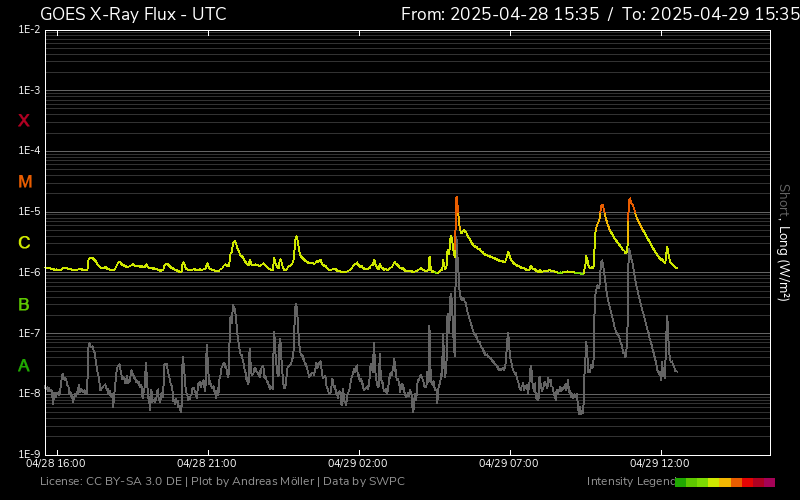Screen dimensions: 800x500
Task: Click the yellow C flare class label
Action: pyautogui.click(x=24, y=243)
